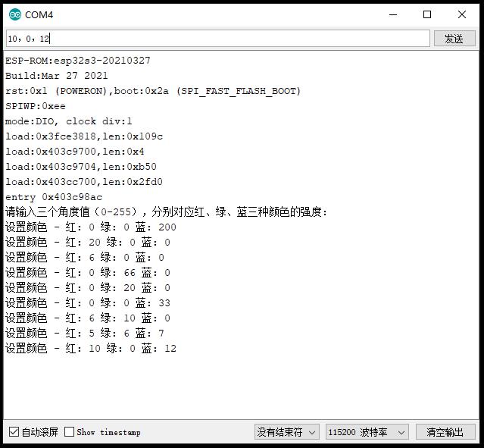Click the output line 红: 6 绿: 10 蓝: 0
The height and width of the screenshot is (448, 484).
click(88, 318)
